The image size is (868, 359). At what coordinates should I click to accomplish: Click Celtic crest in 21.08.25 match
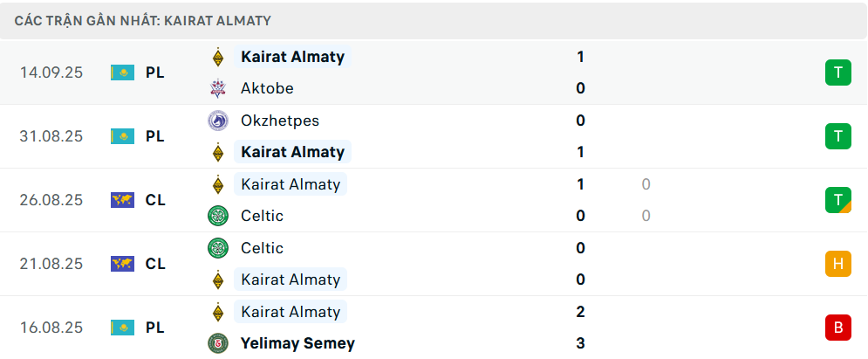pyautogui.click(x=217, y=248)
